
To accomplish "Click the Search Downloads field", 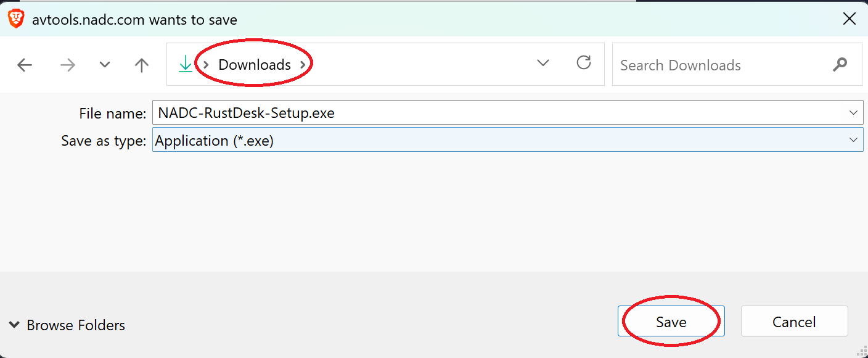I will click(709, 64).
